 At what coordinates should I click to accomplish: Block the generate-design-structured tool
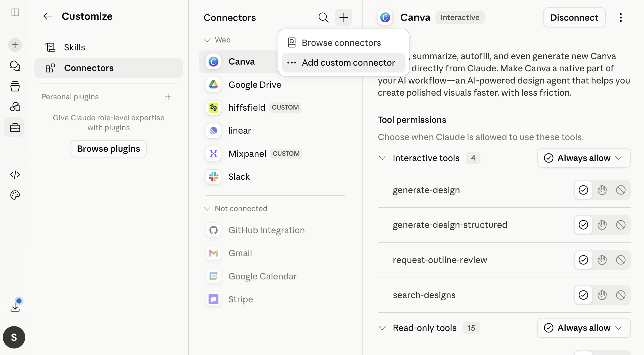coord(621,225)
